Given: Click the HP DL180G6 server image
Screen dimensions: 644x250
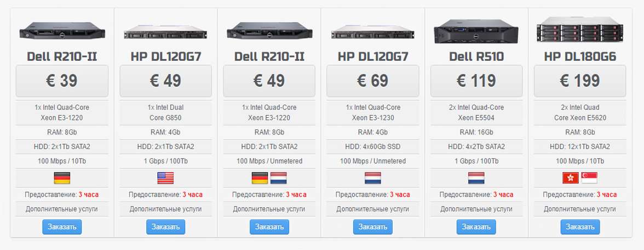Looking at the screenshot, I should click(x=580, y=30).
